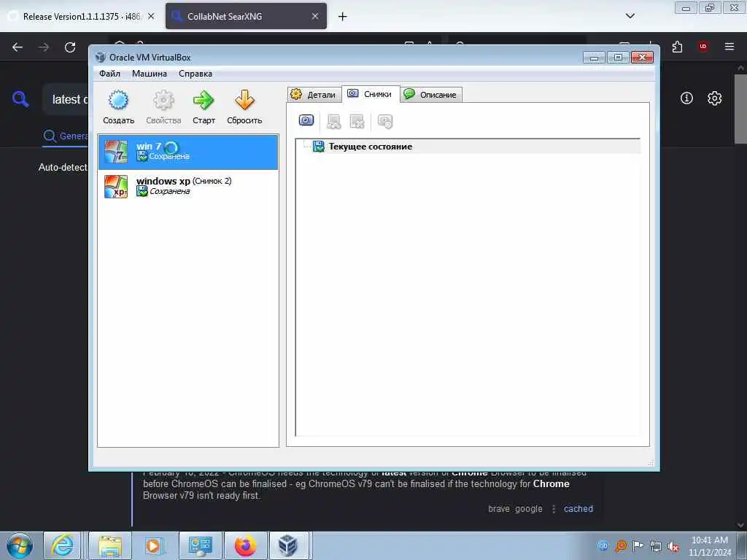
Task: Minimize the Oracle VM VirtualBox window
Action: point(594,58)
